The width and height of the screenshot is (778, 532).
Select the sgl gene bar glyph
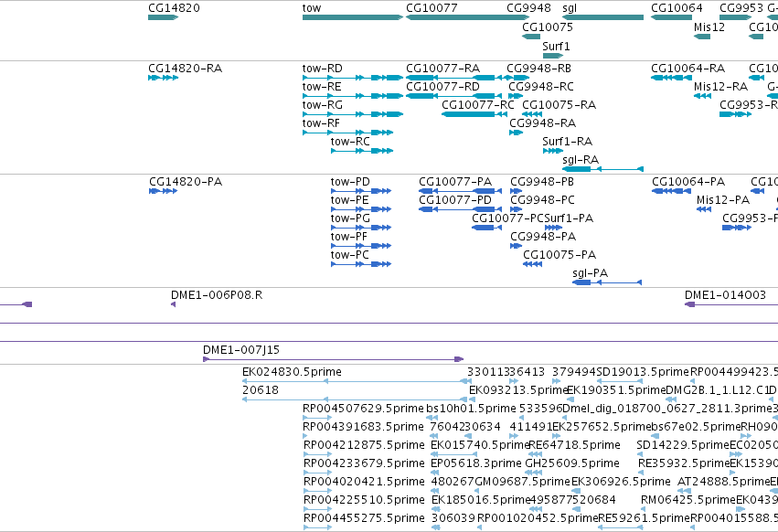click(x=602, y=17)
